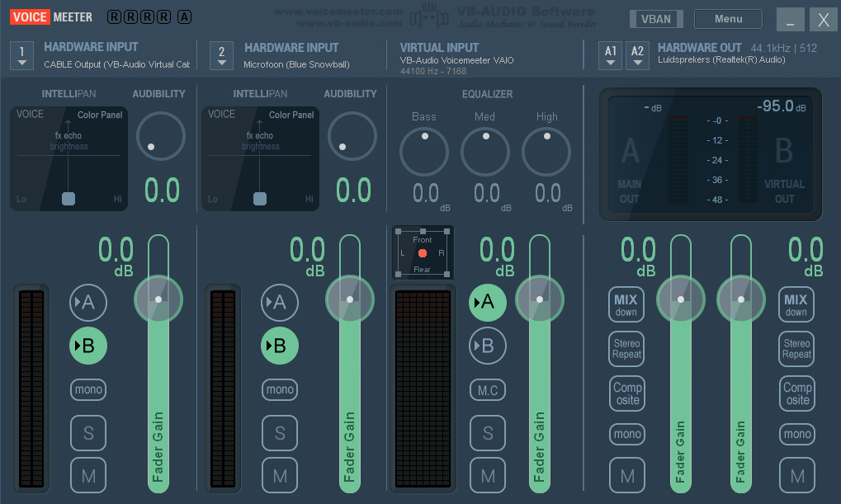Open Hardware Input 2 device selector
Viewport: 841px width, 504px height.
(x=221, y=56)
